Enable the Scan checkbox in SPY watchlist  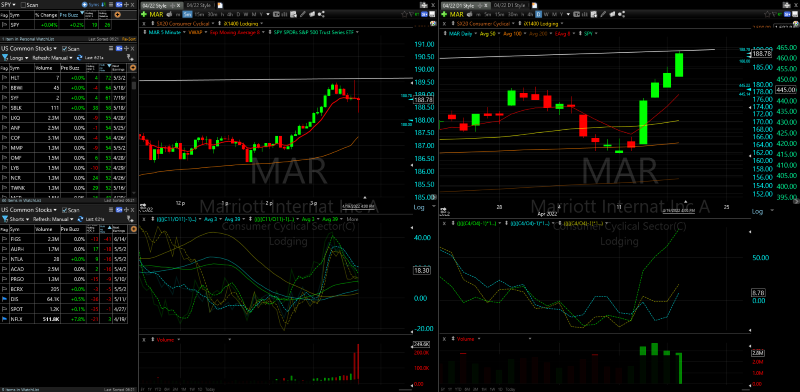pyautogui.click(x=23, y=5)
